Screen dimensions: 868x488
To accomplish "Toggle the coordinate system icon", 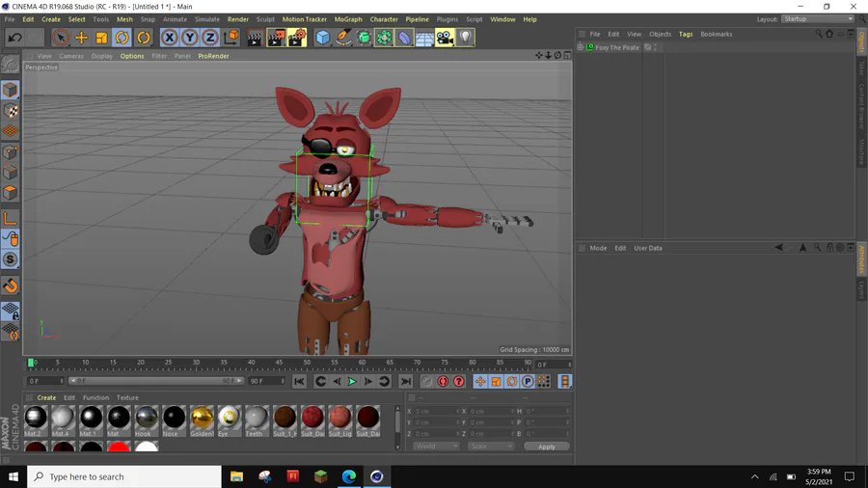I will pos(231,38).
